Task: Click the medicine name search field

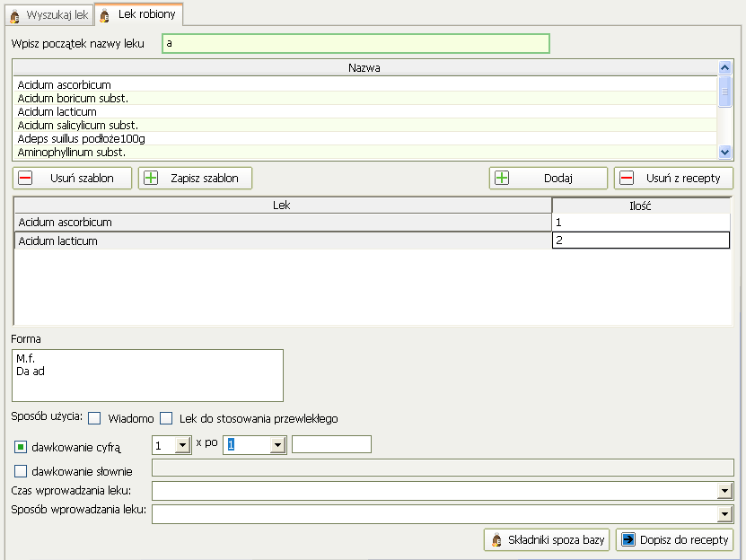Action: (x=355, y=43)
